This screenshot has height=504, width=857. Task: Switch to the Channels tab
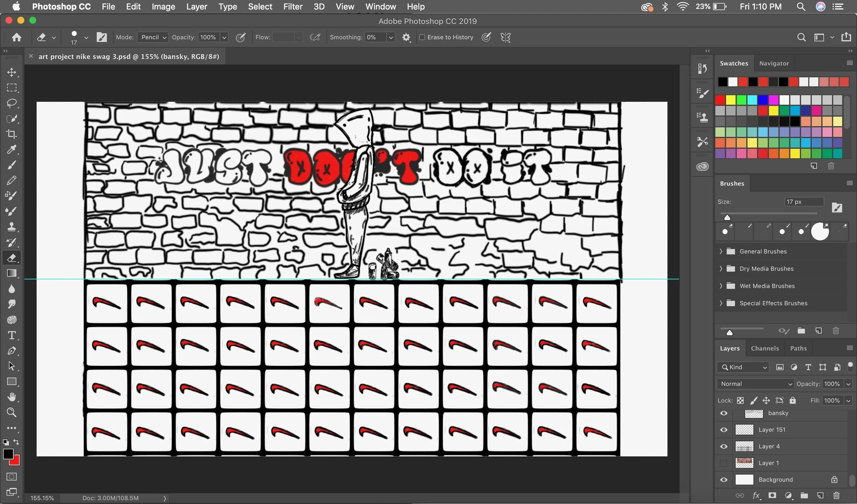tap(765, 348)
